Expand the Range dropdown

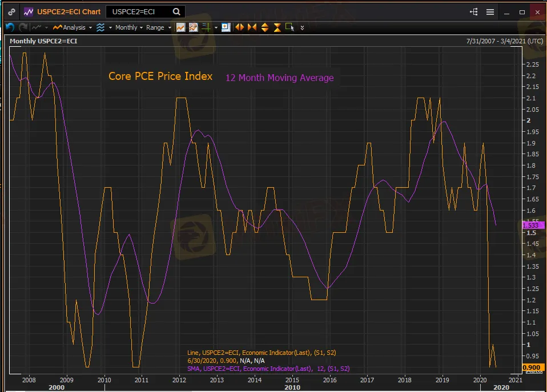158,27
